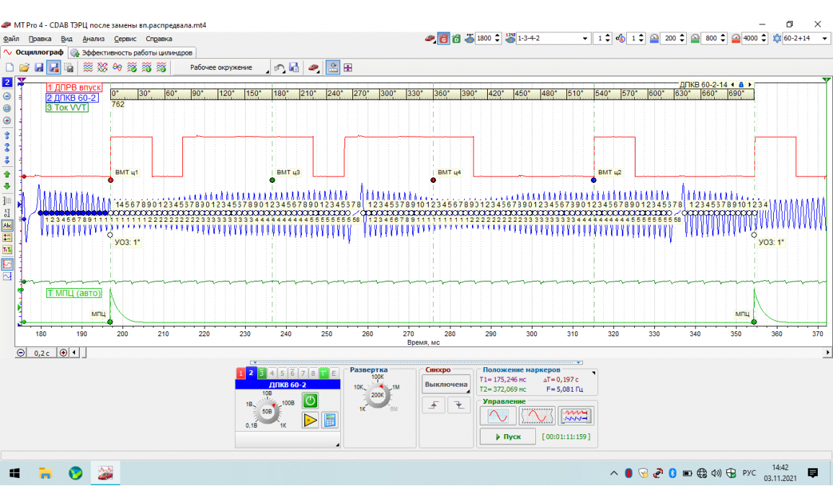
Task: Click the blue floppy Save icon
Action: tap(38, 67)
